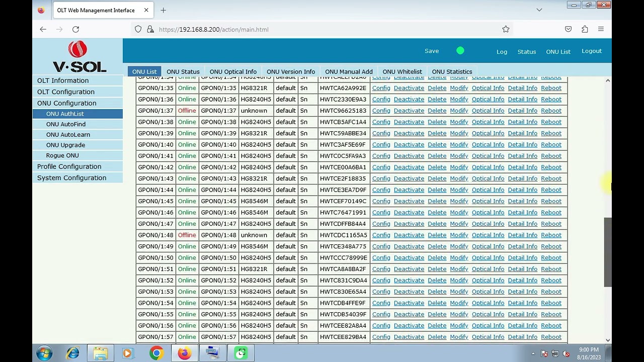This screenshot has width=644, height=362.
Task: Show hidden tray icons arrow
Action: point(533,353)
